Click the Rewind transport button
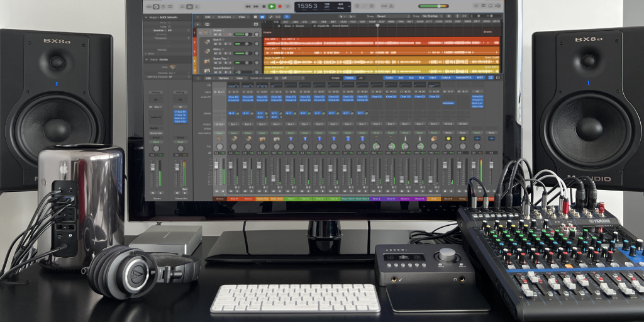This screenshot has width=644, height=322. (x=248, y=6)
